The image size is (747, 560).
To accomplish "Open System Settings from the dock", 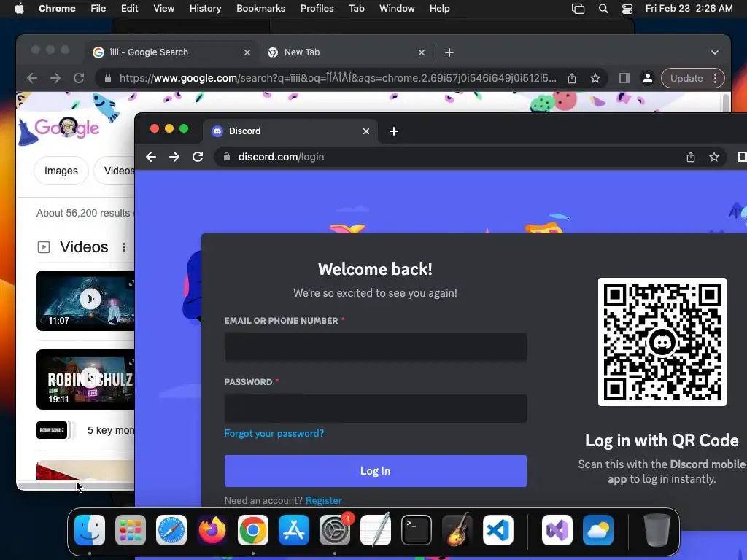I will click(335, 530).
